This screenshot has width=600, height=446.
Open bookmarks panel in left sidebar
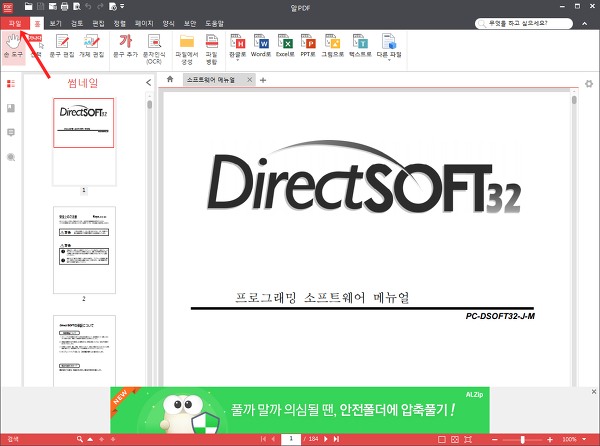click(x=11, y=108)
